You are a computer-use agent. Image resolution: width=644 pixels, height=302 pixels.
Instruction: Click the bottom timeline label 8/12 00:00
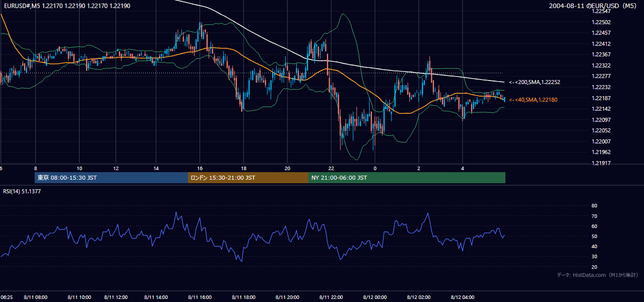(x=375, y=297)
